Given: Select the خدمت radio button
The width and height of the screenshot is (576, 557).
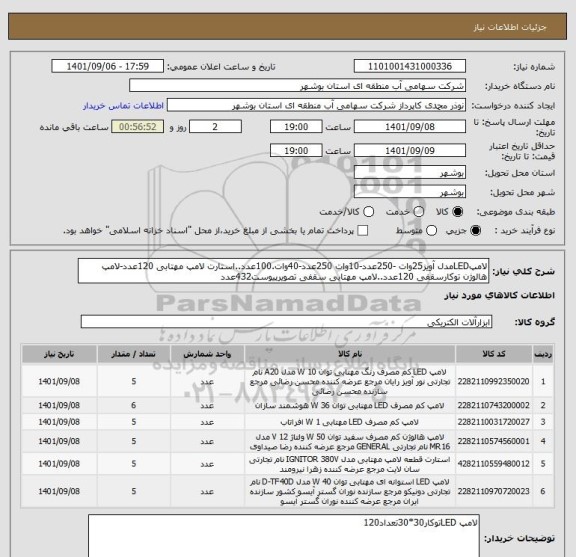Looking at the screenshot, I should (418, 212).
